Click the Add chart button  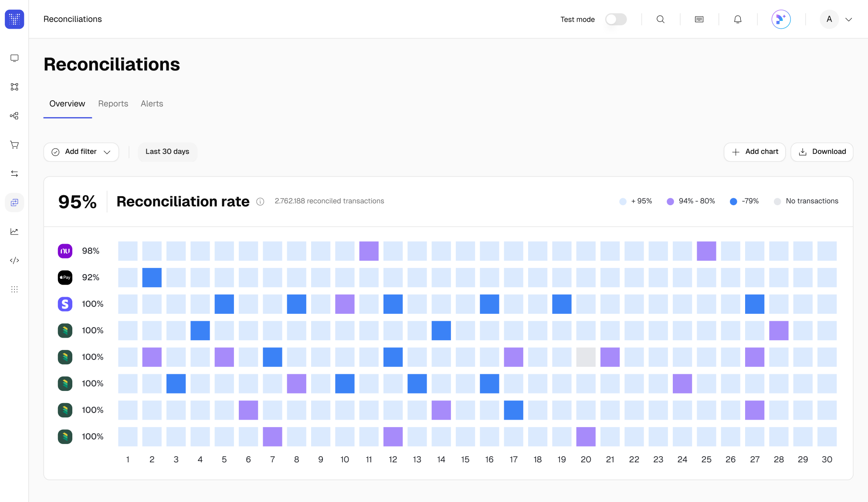click(x=754, y=152)
